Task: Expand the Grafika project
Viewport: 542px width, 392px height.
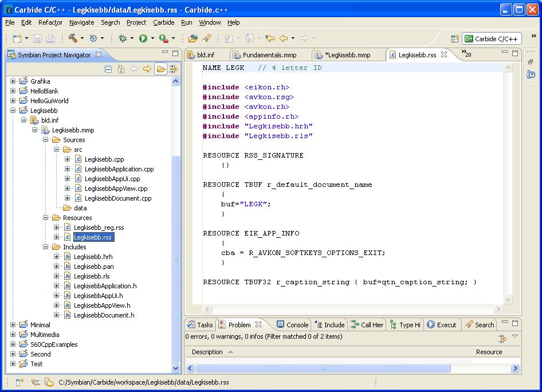Action: click(x=13, y=81)
